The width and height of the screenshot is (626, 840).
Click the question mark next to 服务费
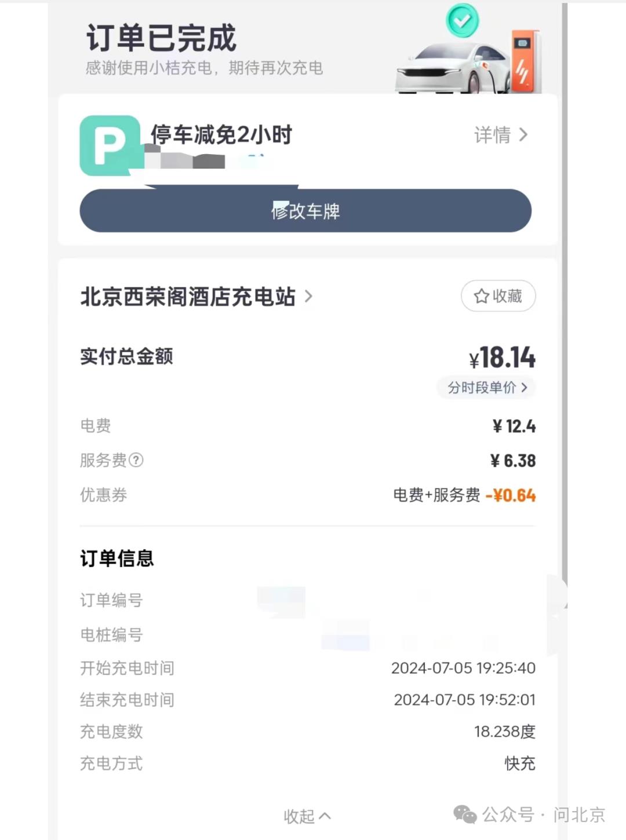coord(136,461)
